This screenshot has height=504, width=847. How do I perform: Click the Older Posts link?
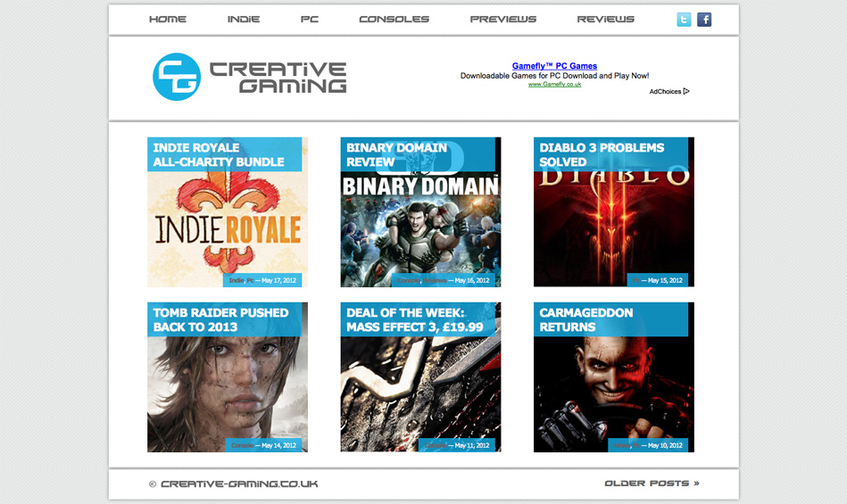pos(652,483)
